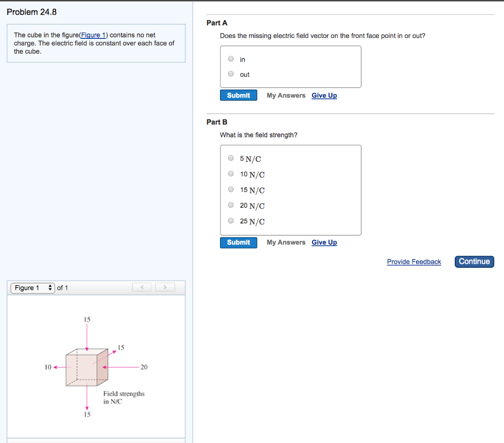504x443 pixels.
Task: Choose 25 N/C as the field strength
Action: (x=230, y=221)
